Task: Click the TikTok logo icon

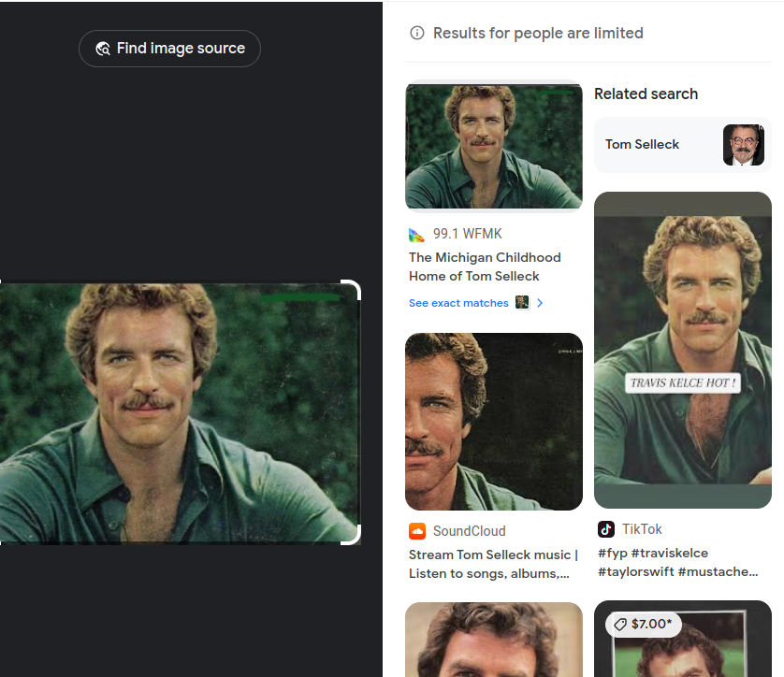Action: (x=606, y=529)
